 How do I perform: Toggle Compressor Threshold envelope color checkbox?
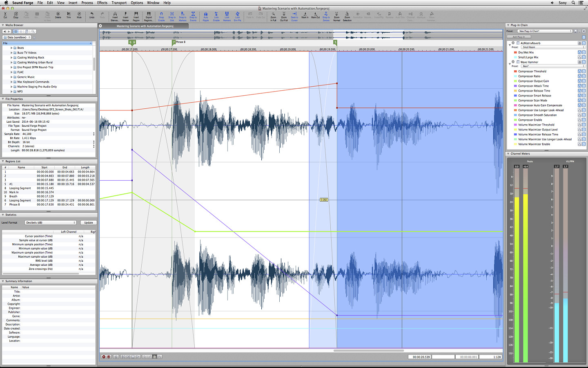515,72
